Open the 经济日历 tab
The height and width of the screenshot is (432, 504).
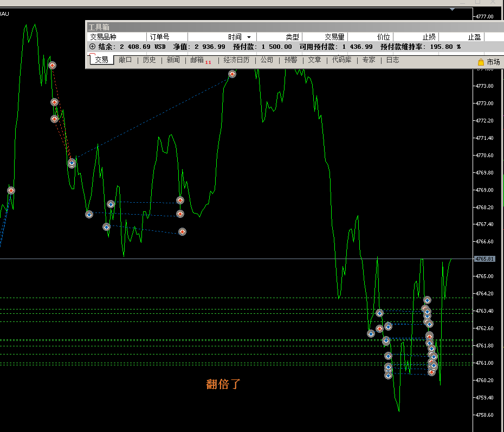[236, 60]
